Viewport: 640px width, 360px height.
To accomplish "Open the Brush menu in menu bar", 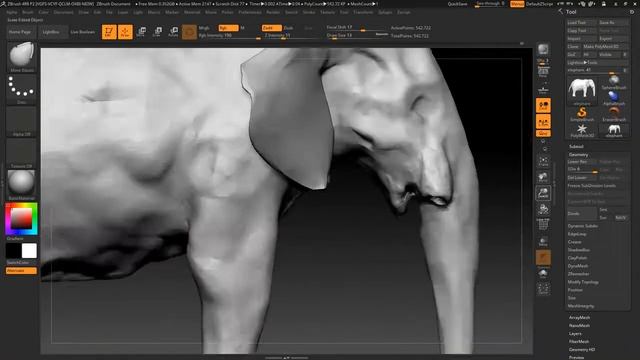I will [x=28, y=12].
